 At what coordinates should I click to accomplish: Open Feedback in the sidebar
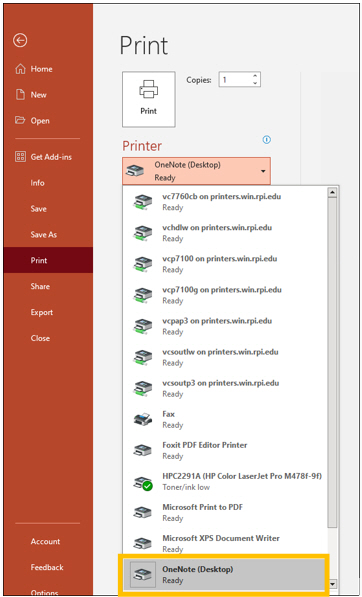(x=48, y=567)
